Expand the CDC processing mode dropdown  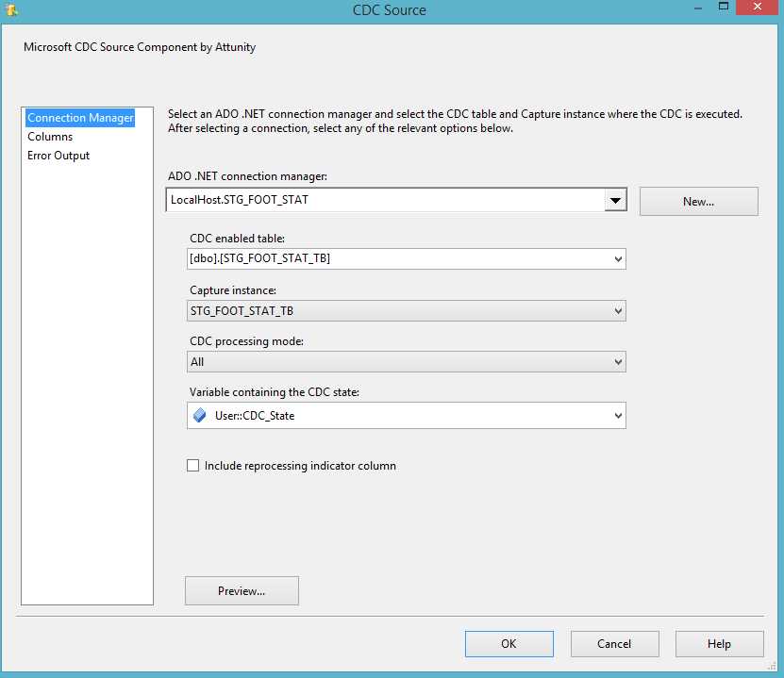pos(618,361)
